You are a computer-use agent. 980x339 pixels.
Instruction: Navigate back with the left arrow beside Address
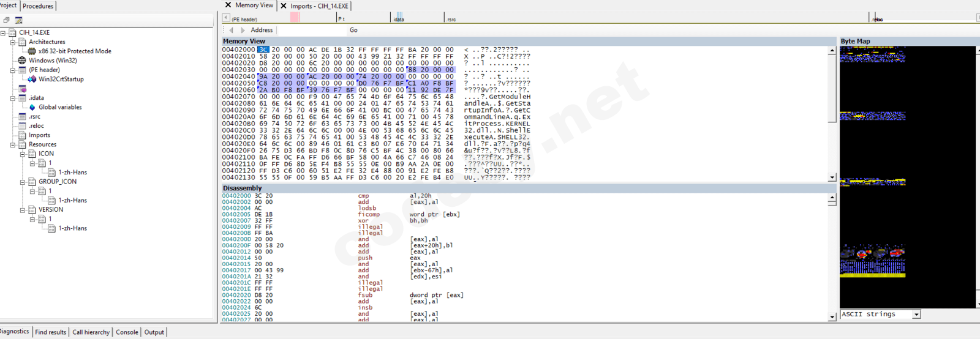pyautogui.click(x=232, y=30)
